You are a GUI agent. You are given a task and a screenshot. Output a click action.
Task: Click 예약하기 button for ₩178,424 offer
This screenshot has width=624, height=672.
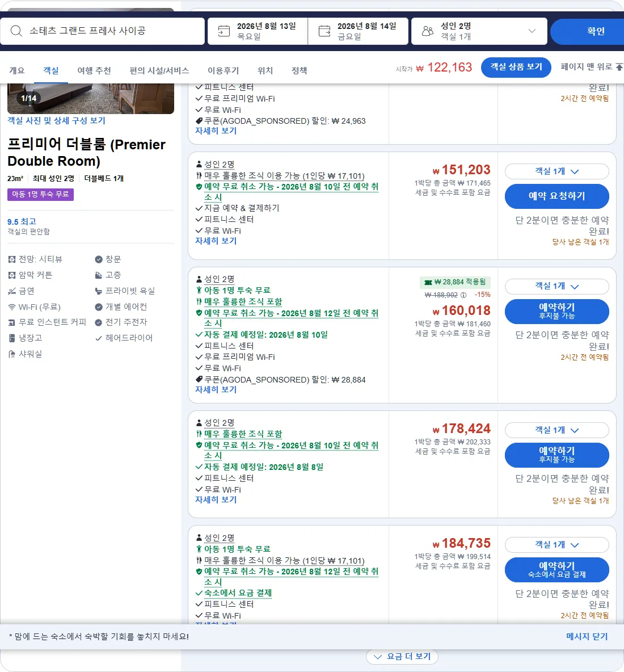556,455
